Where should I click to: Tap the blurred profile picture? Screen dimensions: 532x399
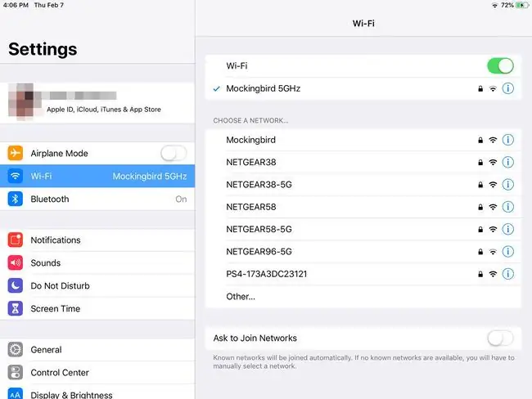[x=23, y=101]
